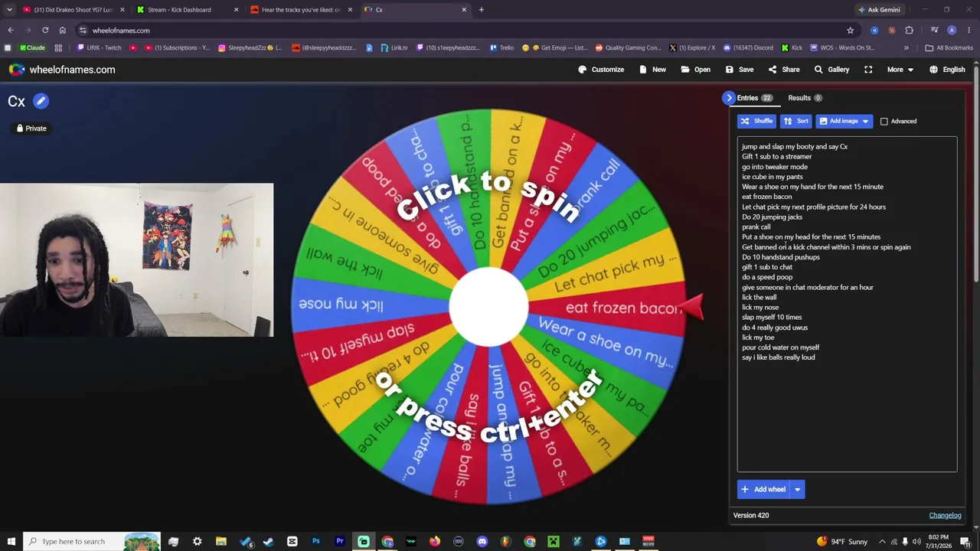Go to the browser home page
Screen dimensions: 980x551
pyautogui.click(x=63, y=31)
